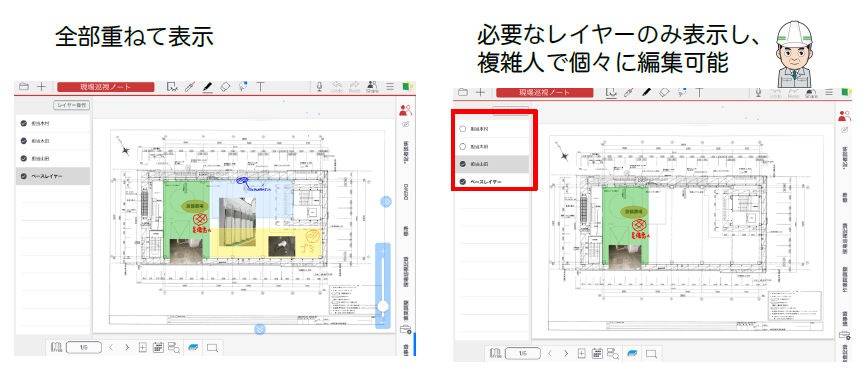Click page search icon in 必要なレイヤーのみ表示 screenshot
Viewport: 860px width, 378px height.
click(x=613, y=353)
